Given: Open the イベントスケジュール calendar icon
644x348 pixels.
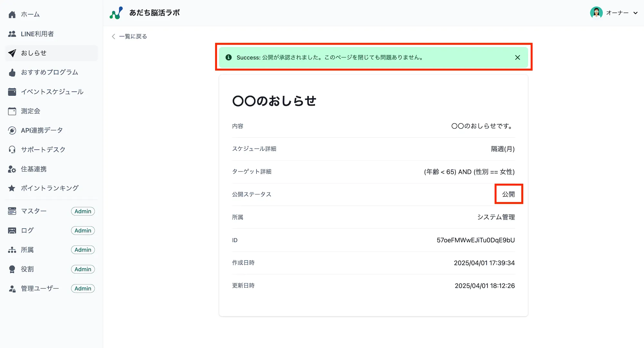Looking at the screenshot, I should [12, 92].
